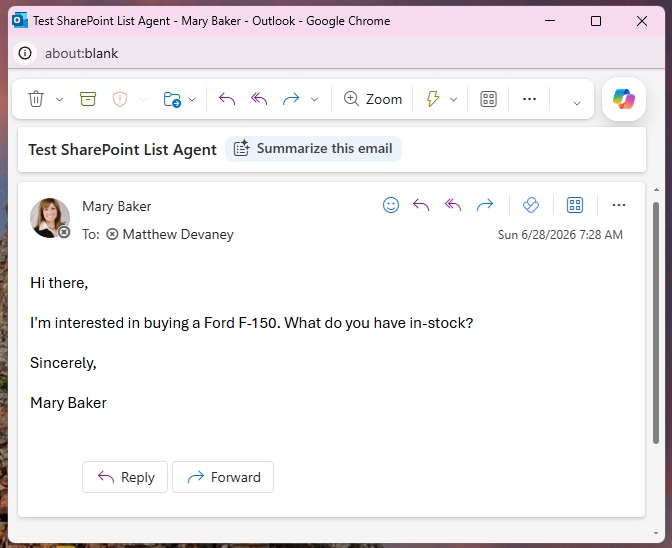Archive the message using the green box icon
The width and height of the screenshot is (672, 548).
[88, 99]
